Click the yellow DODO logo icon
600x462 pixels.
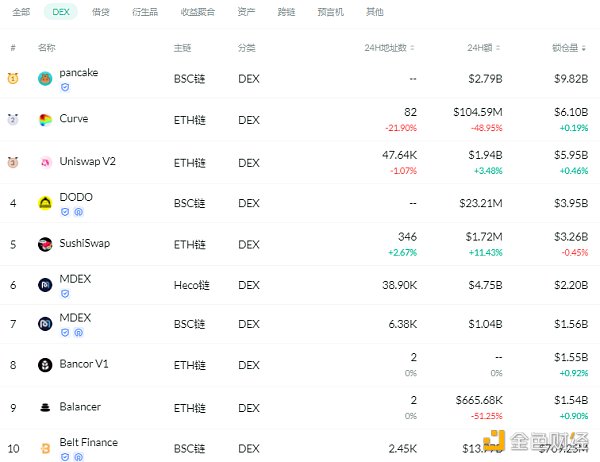click(x=45, y=203)
